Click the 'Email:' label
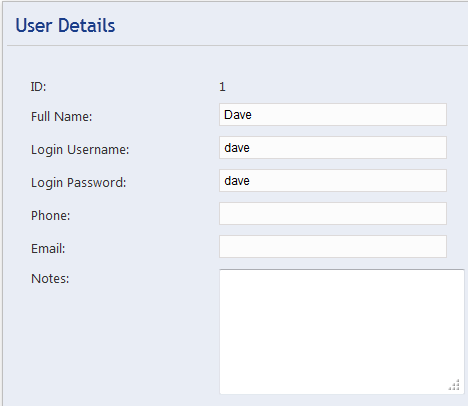Viewport: 468px width, 406px height. coord(48,249)
